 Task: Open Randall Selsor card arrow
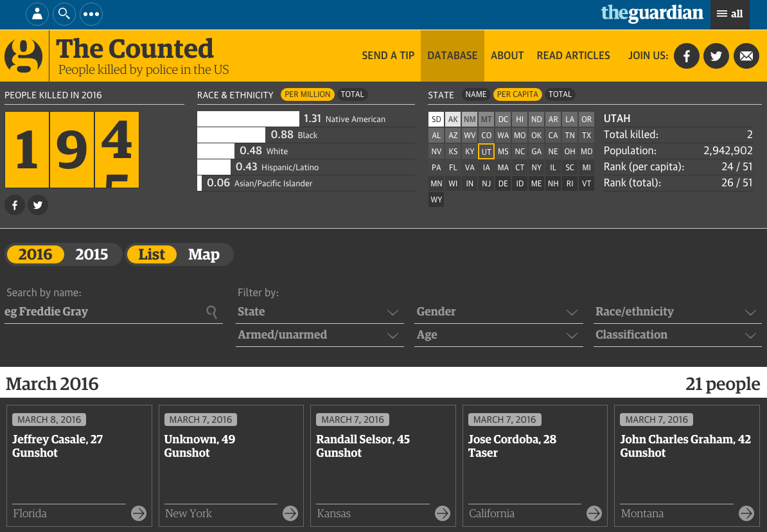pyautogui.click(x=442, y=513)
